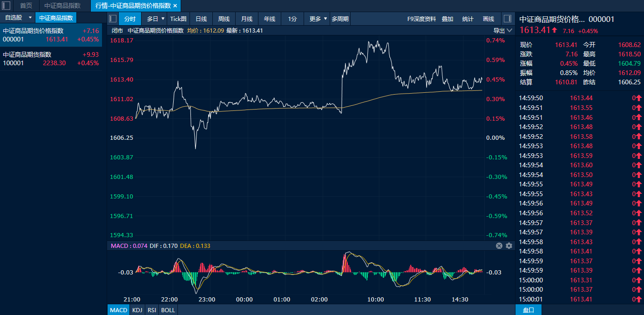Activate the 画线 drawing tool

[x=488, y=19]
